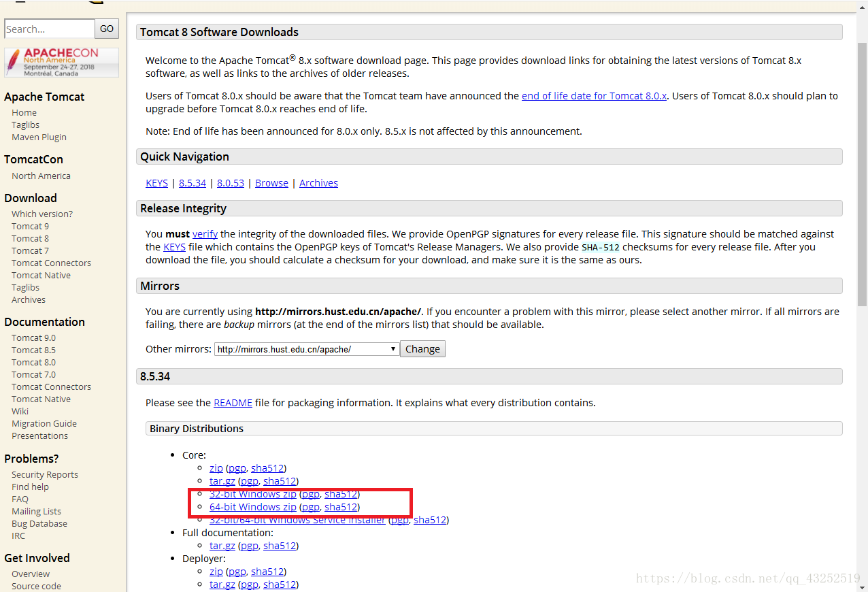
Task: Open the Bug Database link
Action: (39, 523)
